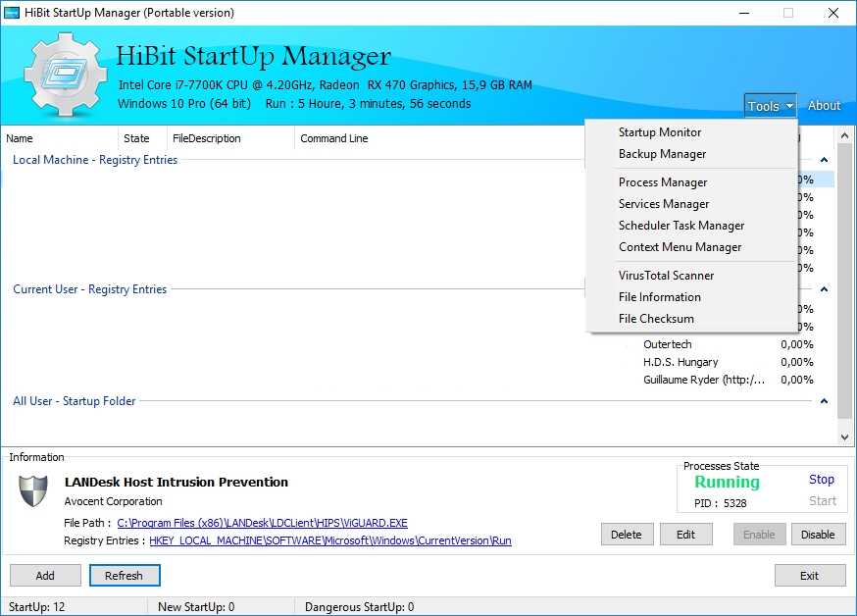Collapse the Local Machine - Registry Entries group
The width and height of the screenshot is (857, 616).
(x=825, y=160)
